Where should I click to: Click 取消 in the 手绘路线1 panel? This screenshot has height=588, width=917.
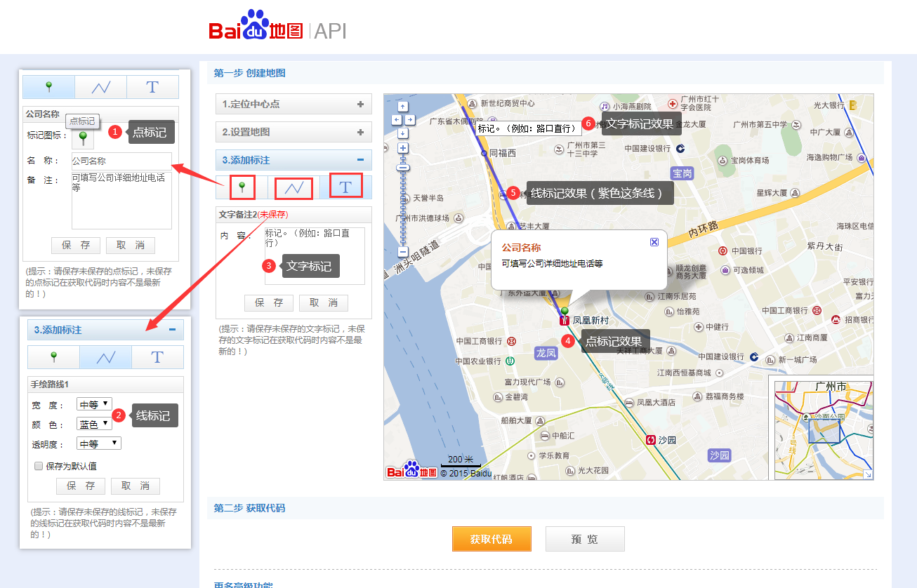tap(136, 486)
